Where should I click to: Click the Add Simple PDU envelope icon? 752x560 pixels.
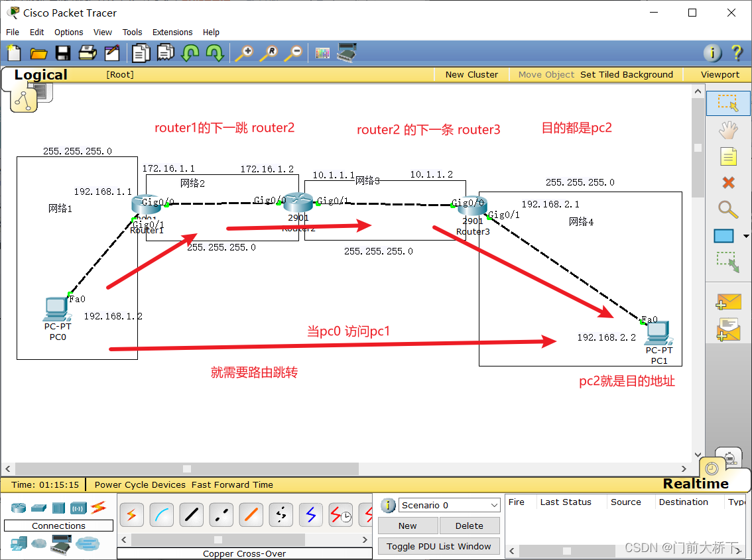pos(729,302)
